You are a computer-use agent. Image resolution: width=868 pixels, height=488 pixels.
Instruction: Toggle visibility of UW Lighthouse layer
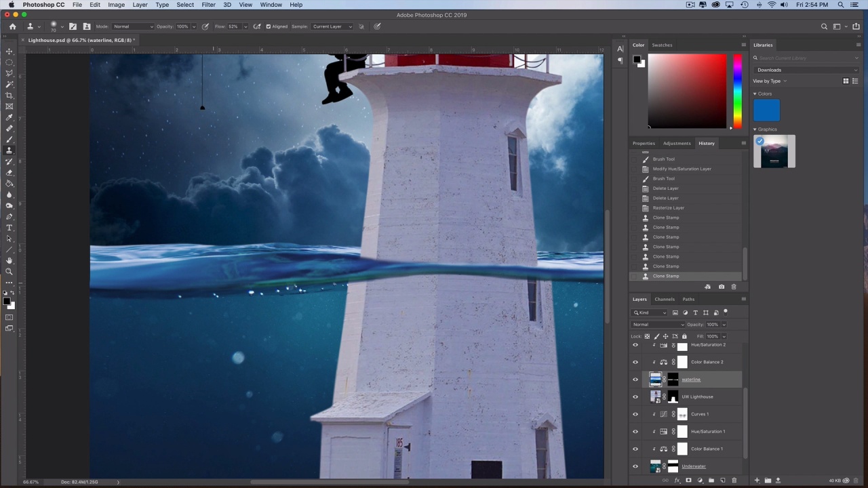(x=635, y=397)
